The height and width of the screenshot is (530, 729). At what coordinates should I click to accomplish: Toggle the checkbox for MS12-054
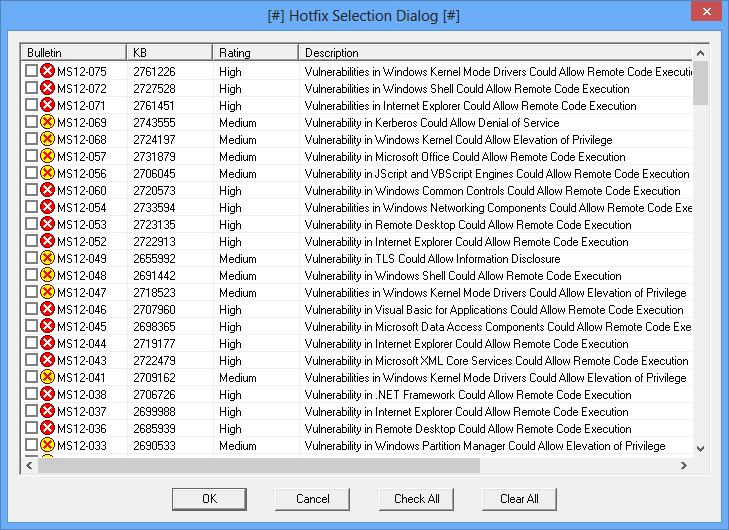tap(31, 207)
